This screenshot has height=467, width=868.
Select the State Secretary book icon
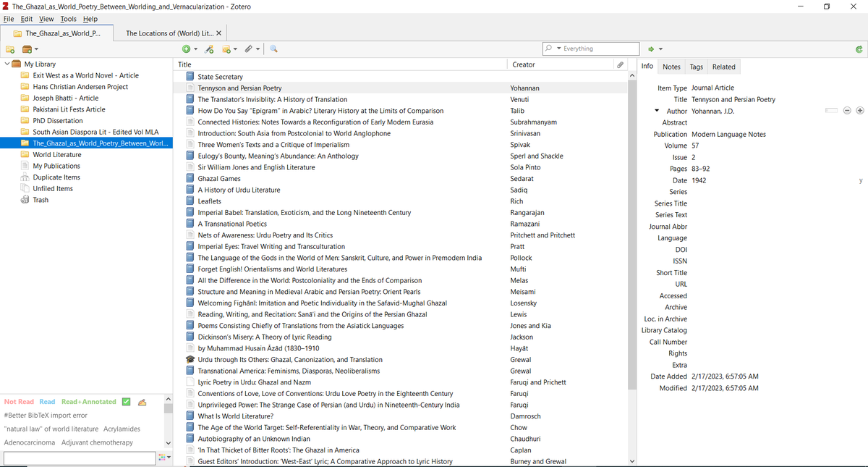[190, 76]
